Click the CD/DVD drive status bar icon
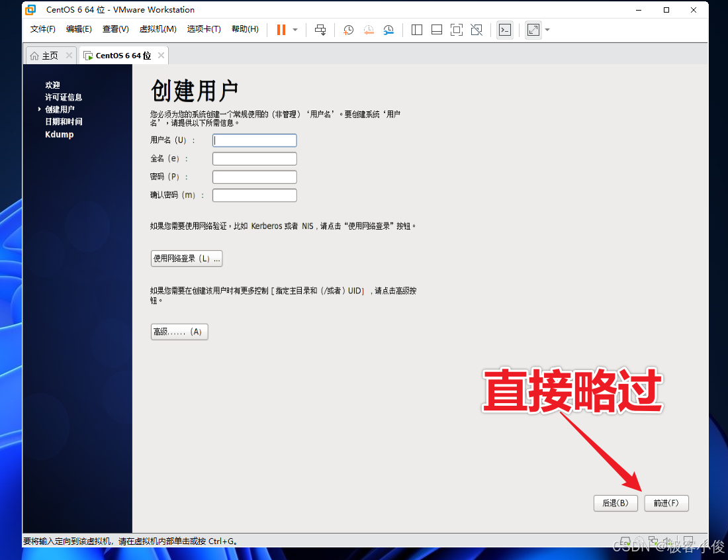728x560 pixels. 640,541
